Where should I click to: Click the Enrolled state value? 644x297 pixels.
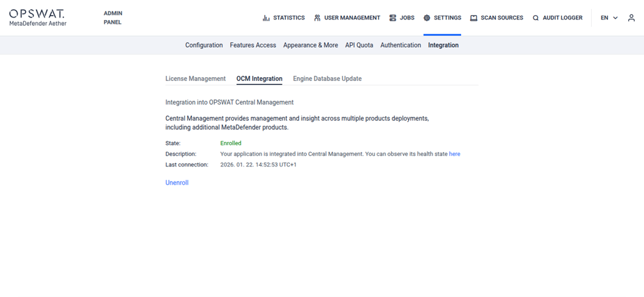coord(231,144)
